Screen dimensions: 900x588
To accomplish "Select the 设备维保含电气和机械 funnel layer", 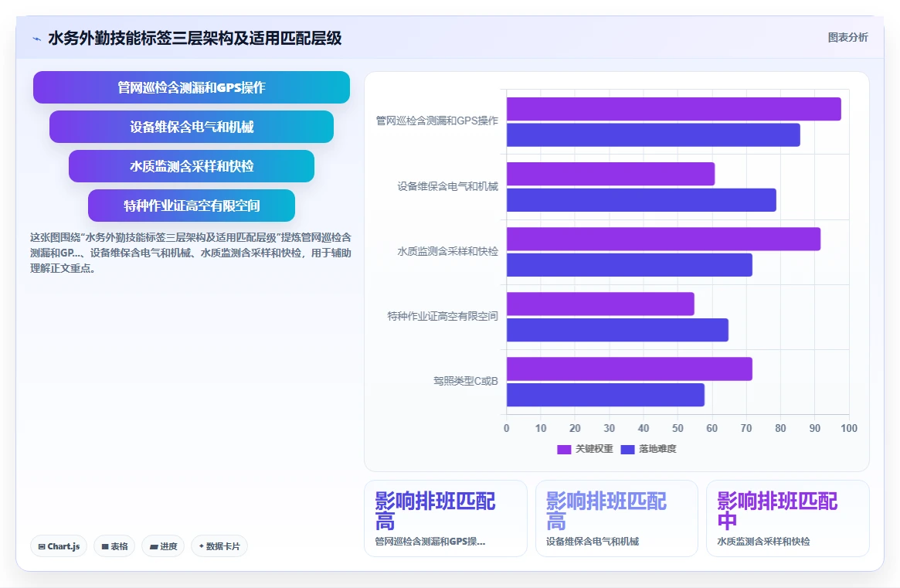I will tap(191, 127).
